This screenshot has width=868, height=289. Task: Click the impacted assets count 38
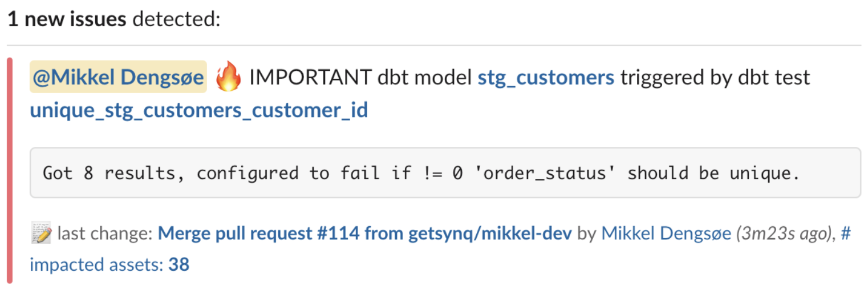point(179,264)
